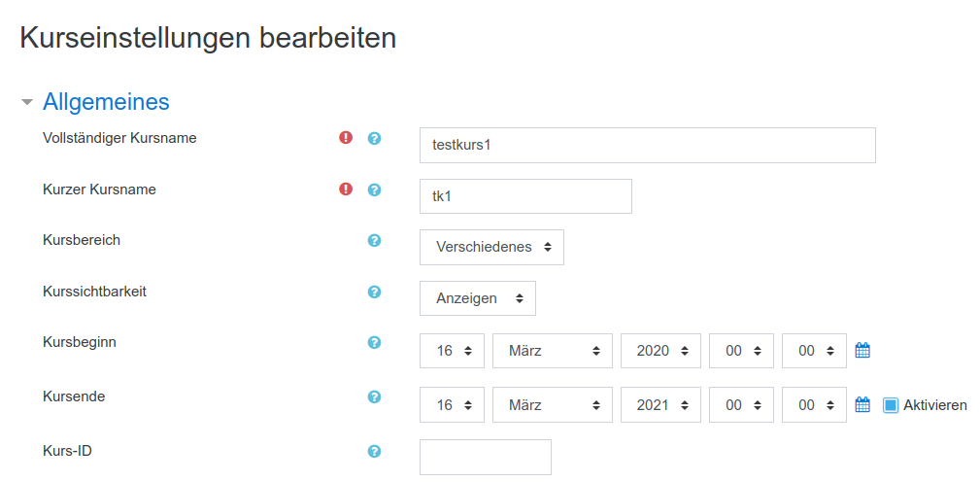Click the Kurzer Kursname text field

tap(525, 196)
